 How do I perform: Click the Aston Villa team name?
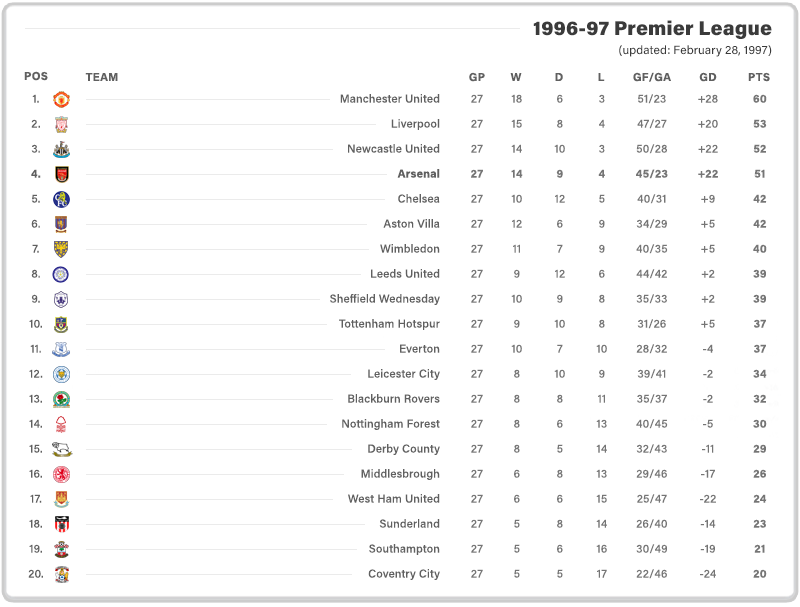tap(411, 224)
